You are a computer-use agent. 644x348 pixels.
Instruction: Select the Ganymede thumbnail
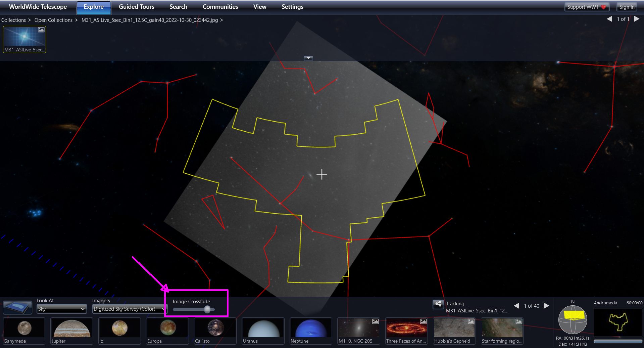tap(24, 331)
